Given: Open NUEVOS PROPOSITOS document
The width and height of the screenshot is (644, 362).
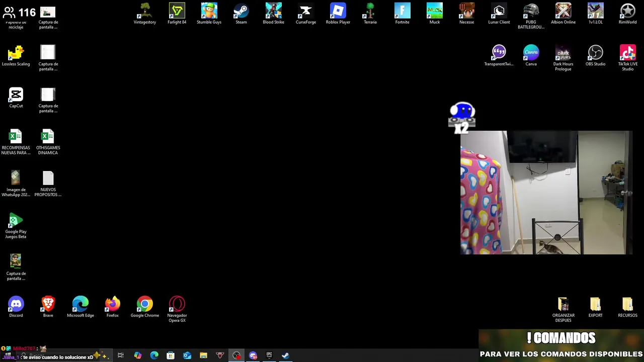Looking at the screenshot, I should (x=48, y=184).
